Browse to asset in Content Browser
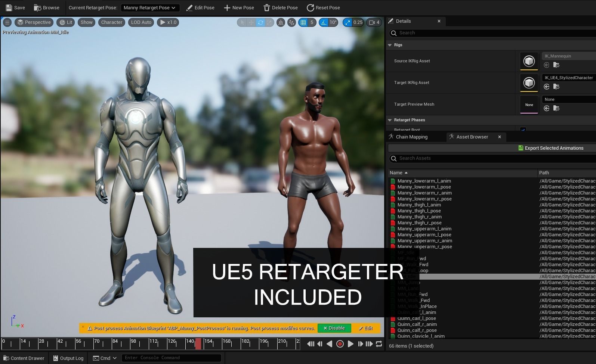This screenshot has height=364, width=596. coord(47,7)
